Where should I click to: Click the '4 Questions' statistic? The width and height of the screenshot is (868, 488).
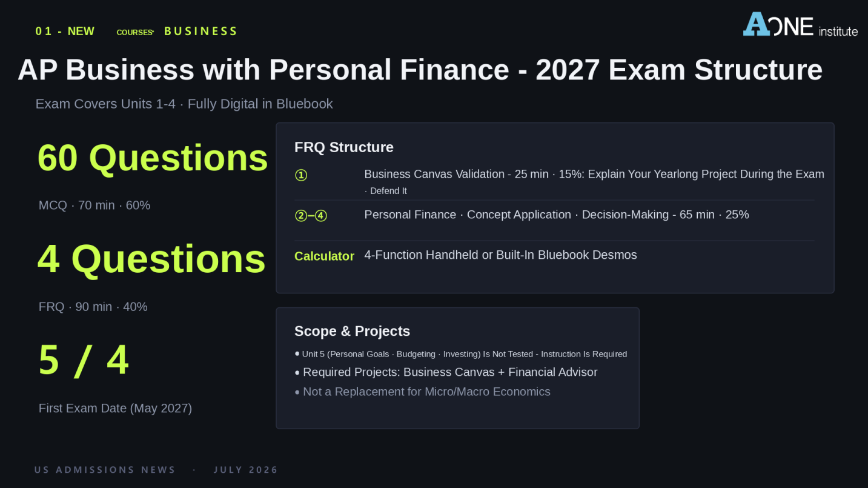pos(151,259)
